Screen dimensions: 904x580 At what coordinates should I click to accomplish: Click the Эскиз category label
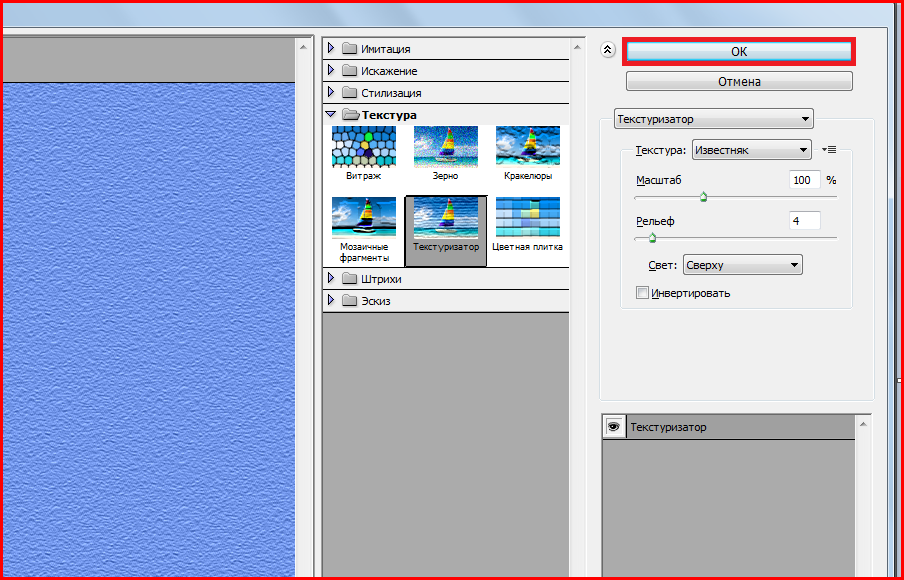pos(375,301)
